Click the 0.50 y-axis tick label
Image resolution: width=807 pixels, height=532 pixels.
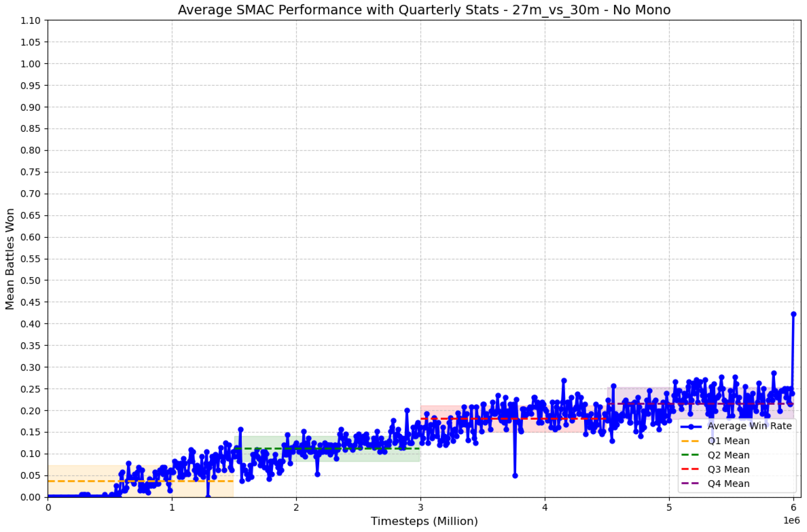(30, 280)
